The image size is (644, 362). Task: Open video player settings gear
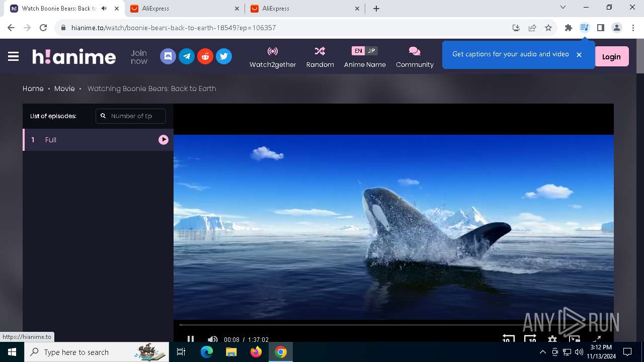click(x=552, y=339)
